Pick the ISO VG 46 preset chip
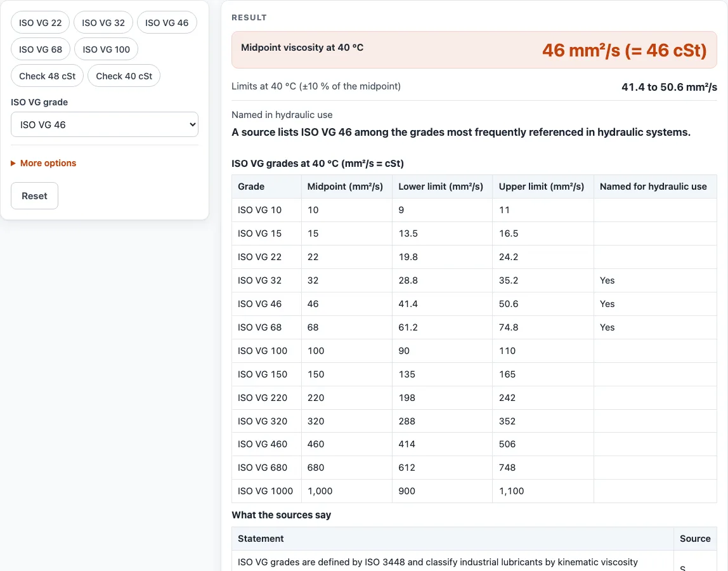 coord(167,23)
